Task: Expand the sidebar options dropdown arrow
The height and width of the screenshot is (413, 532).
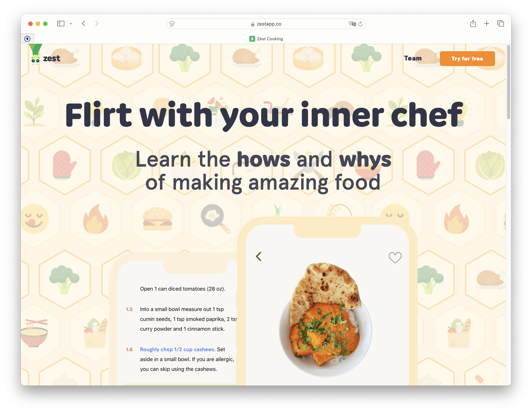Action: pyautogui.click(x=71, y=24)
